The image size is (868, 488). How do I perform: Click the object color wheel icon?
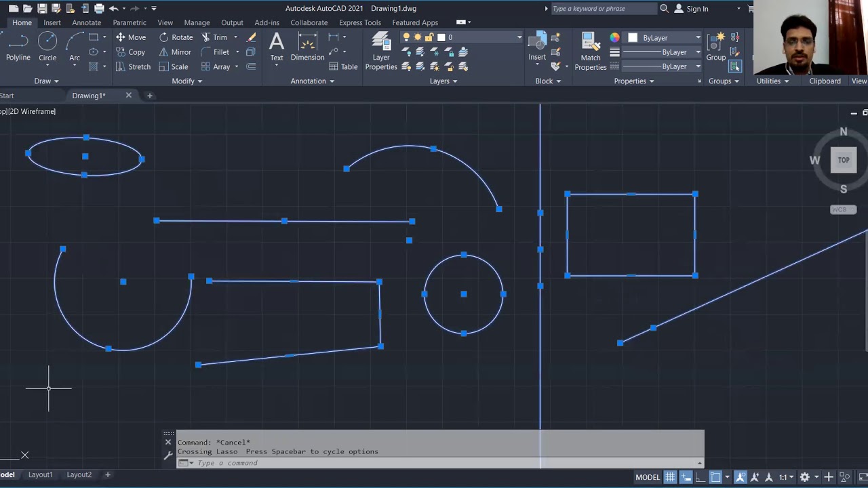coord(614,37)
